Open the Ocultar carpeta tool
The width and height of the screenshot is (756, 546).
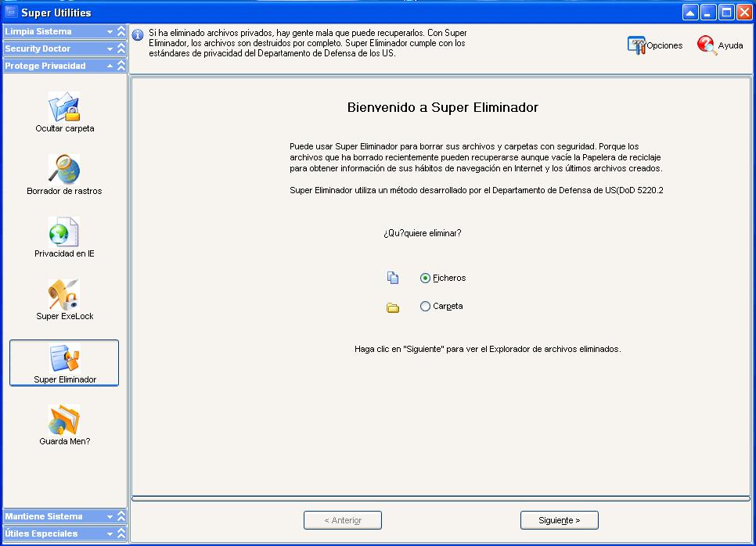65,113
